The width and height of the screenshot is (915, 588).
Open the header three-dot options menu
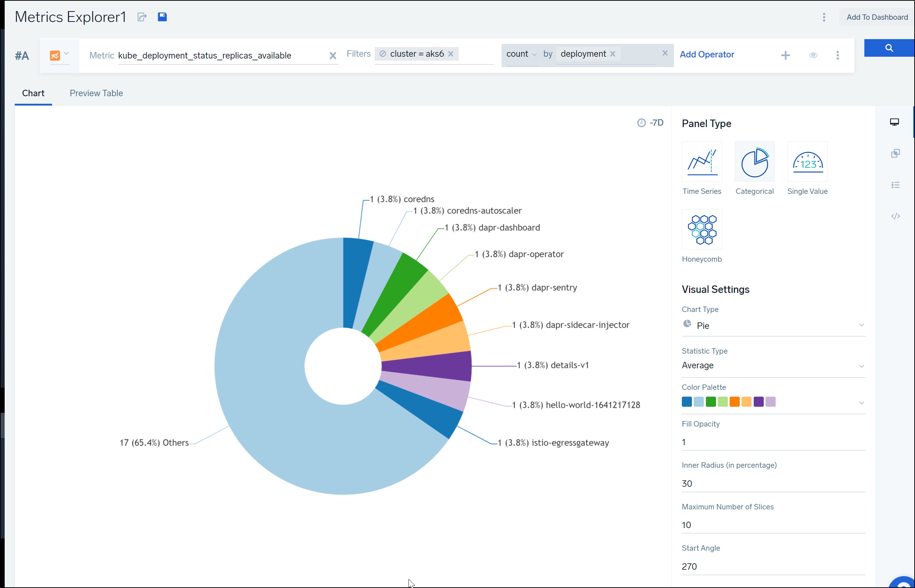point(824,17)
